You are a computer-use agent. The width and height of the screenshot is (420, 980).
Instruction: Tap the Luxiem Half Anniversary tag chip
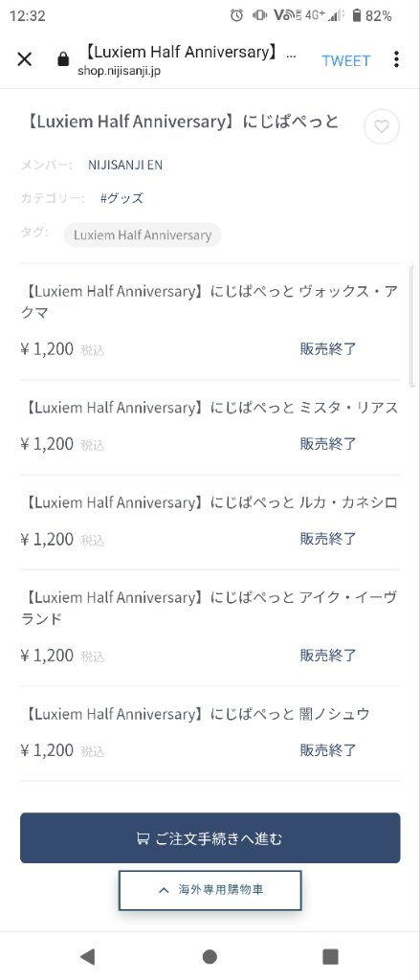click(x=143, y=235)
